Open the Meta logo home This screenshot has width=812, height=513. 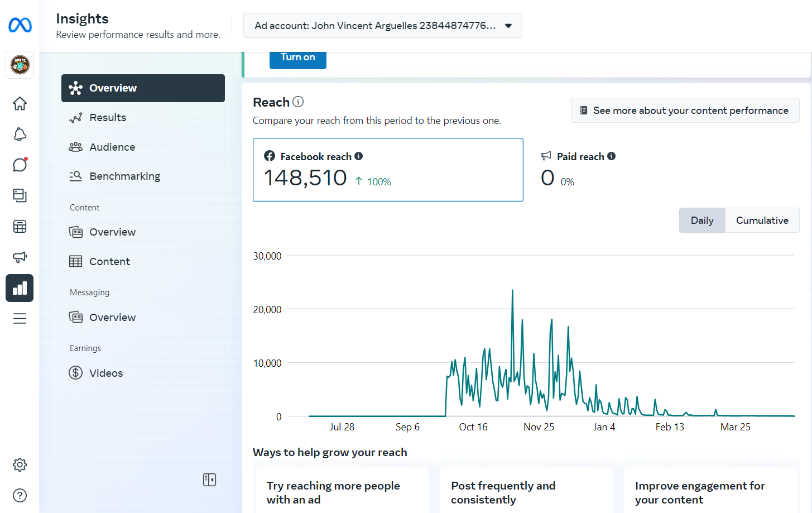coord(20,25)
